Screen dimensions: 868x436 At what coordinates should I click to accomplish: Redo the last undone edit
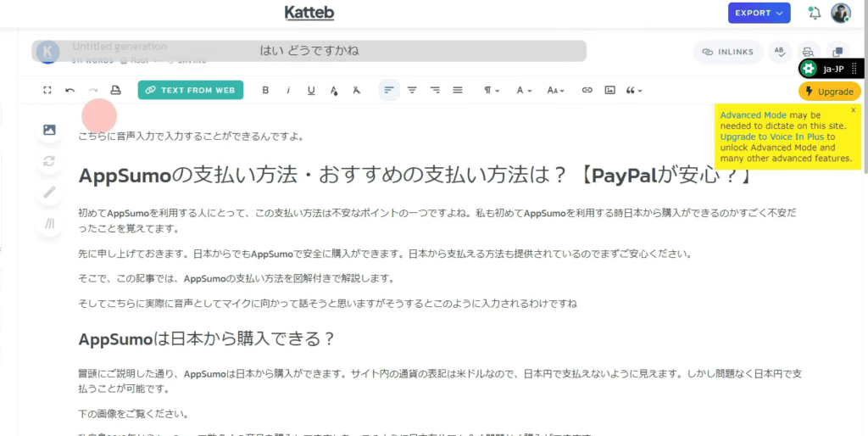coord(93,90)
